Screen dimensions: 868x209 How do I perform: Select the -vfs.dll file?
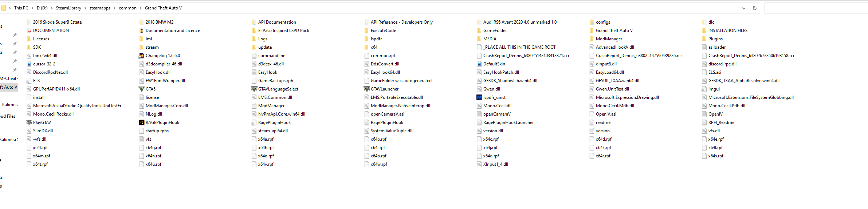(36, 139)
